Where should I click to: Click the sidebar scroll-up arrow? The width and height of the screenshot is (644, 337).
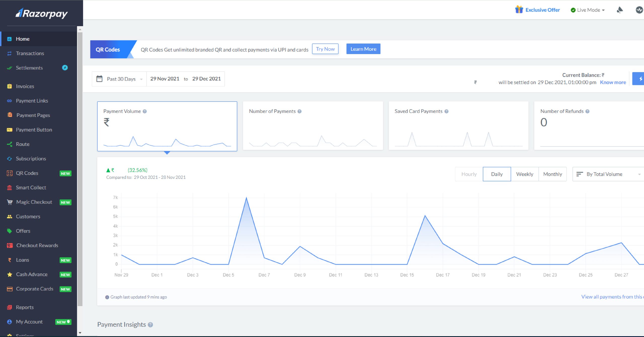80,29
